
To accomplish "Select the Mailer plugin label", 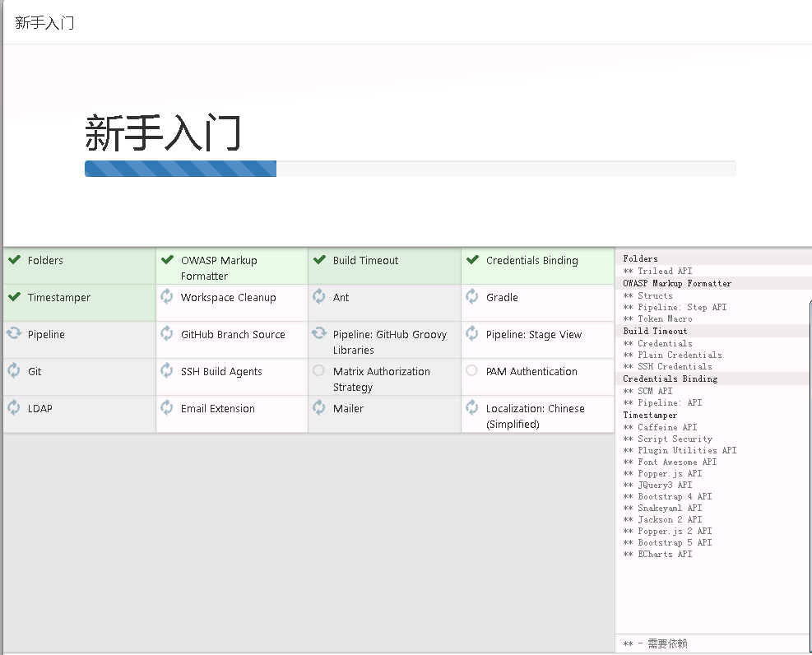I will [349, 408].
